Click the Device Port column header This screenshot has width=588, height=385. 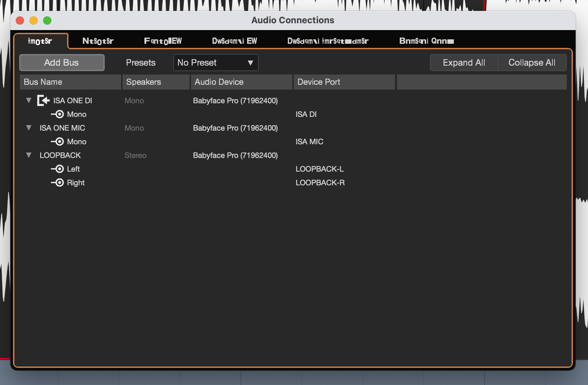[344, 82]
